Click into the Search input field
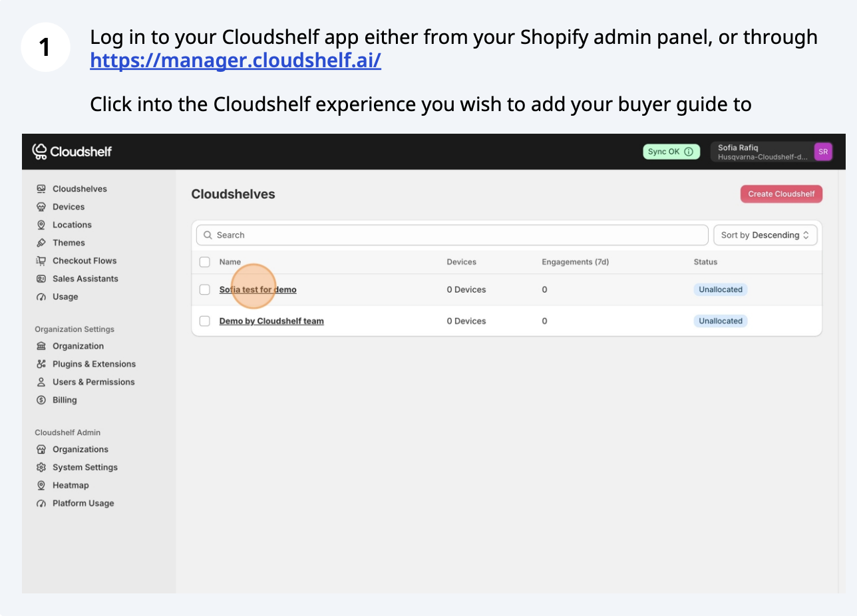 tap(452, 235)
